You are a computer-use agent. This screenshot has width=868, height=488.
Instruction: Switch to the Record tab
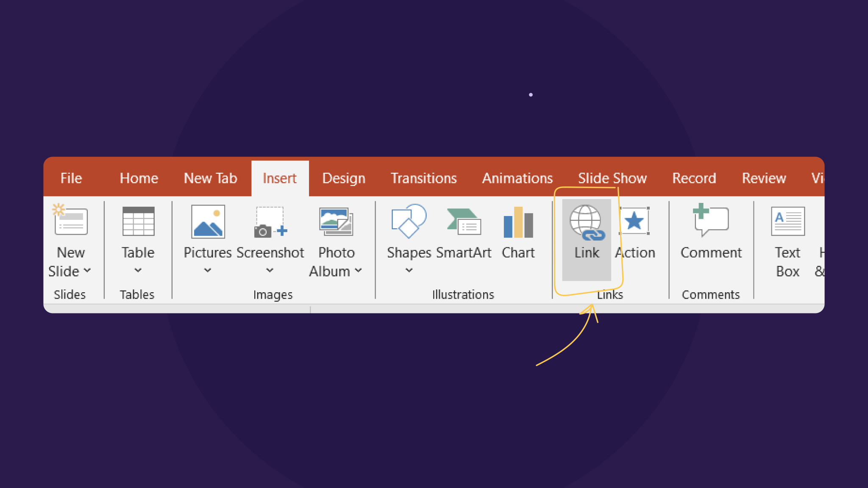click(694, 178)
